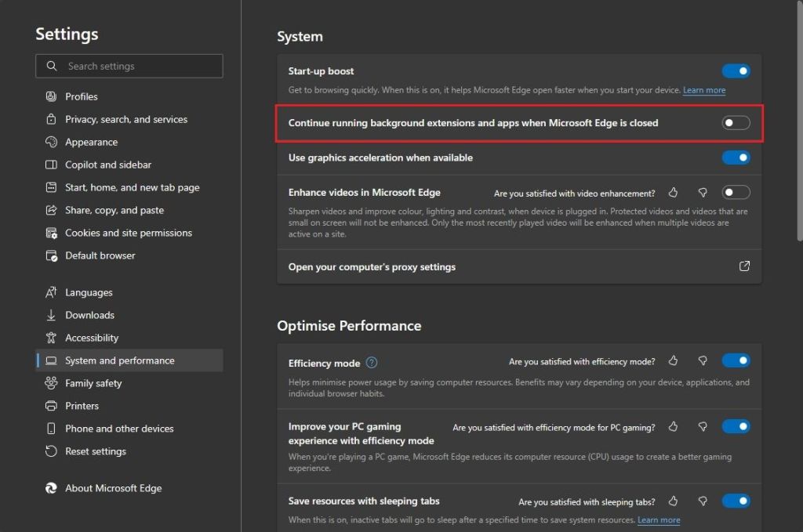Image resolution: width=803 pixels, height=532 pixels.
Task: Disable the Start-up boost toggle
Action: point(736,71)
